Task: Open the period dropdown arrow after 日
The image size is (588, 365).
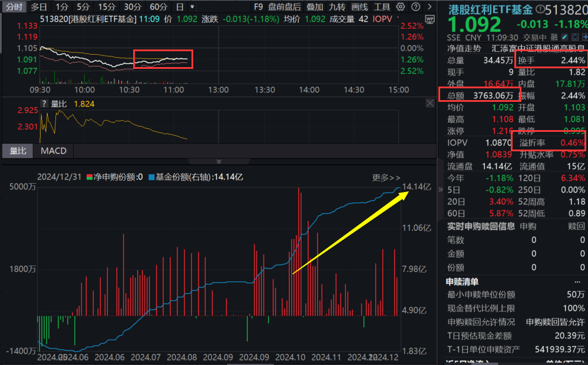Action: click(x=192, y=6)
